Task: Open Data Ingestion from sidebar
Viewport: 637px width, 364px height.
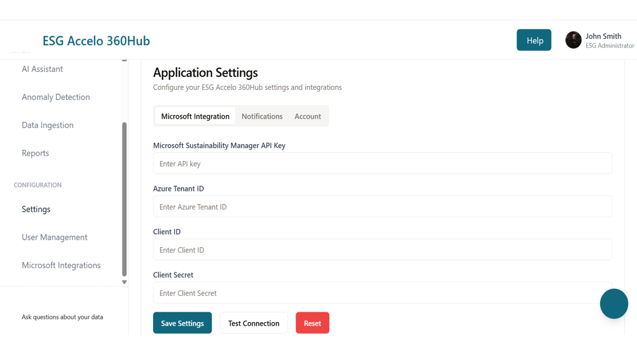Action: [x=48, y=125]
